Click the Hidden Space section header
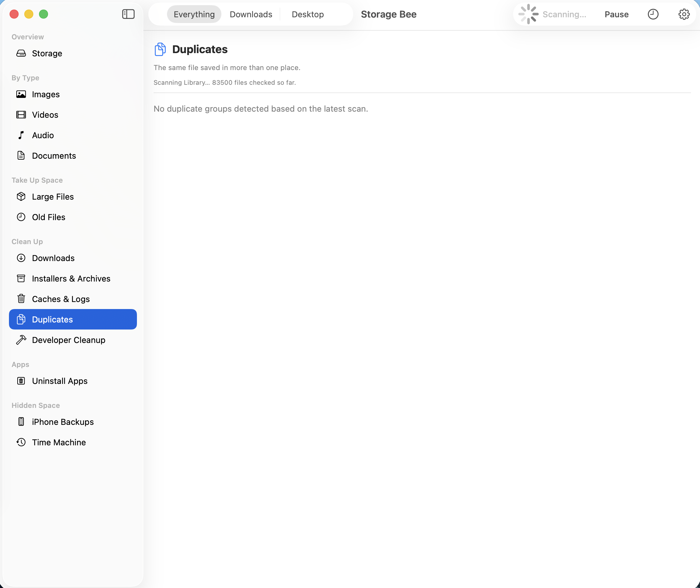 click(36, 405)
